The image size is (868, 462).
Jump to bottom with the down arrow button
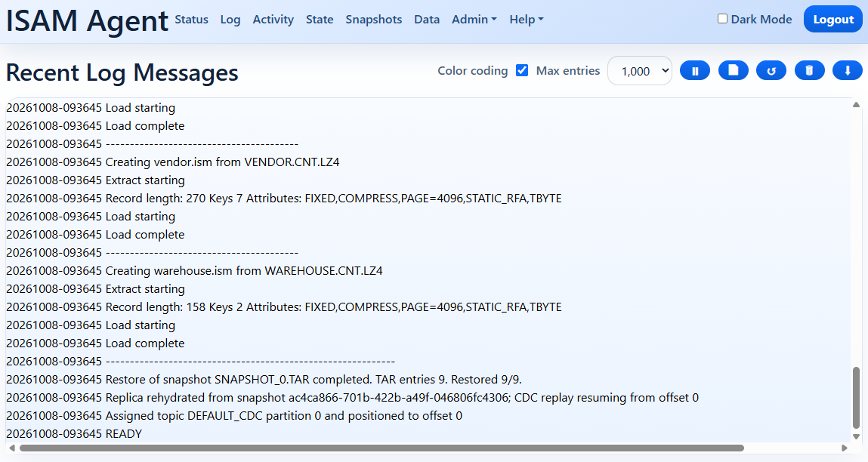click(x=848, y=71)
